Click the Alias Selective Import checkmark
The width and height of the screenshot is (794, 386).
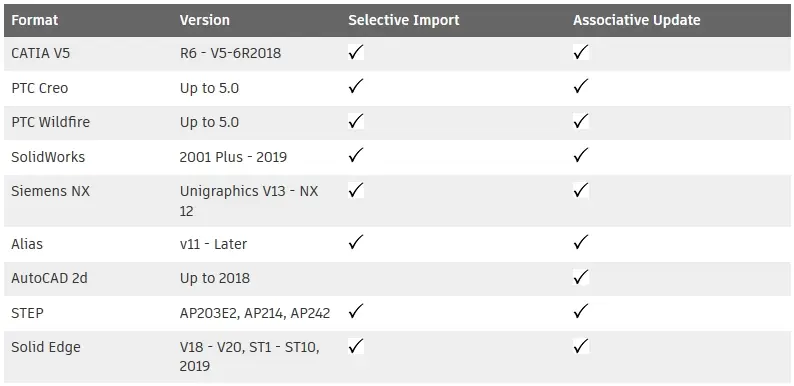coord(356,242)
